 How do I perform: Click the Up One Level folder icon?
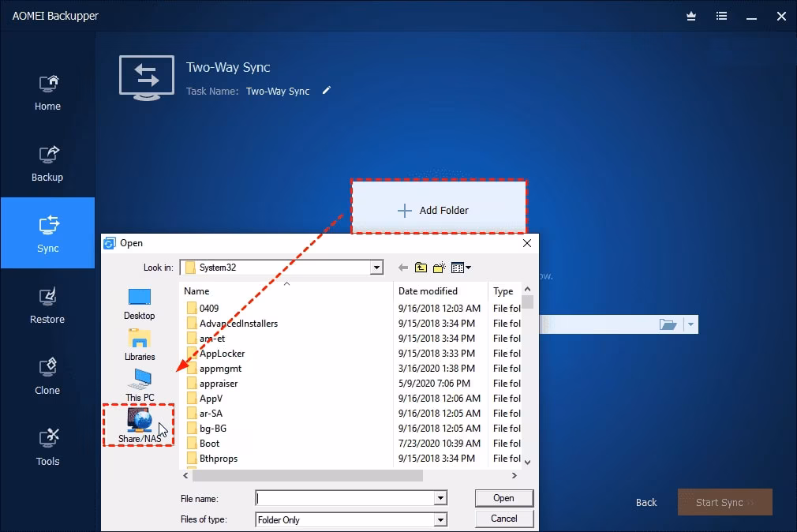pos(421,268)
